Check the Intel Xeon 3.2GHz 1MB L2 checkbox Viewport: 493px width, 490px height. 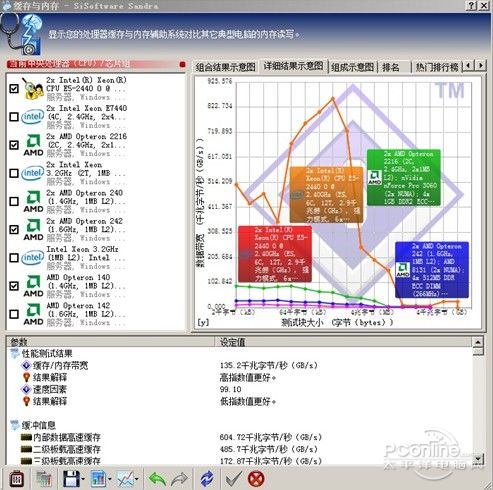(14, 258)
